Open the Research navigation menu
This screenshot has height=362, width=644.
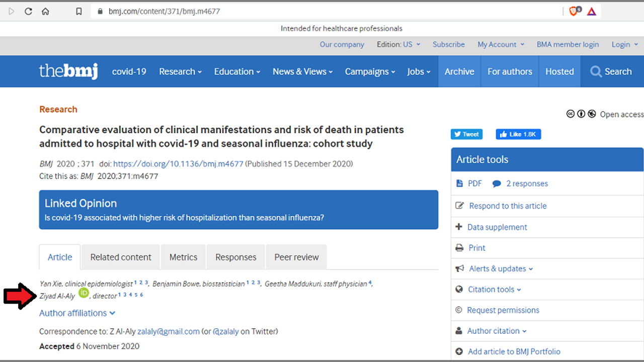click(x=180, y=71)
